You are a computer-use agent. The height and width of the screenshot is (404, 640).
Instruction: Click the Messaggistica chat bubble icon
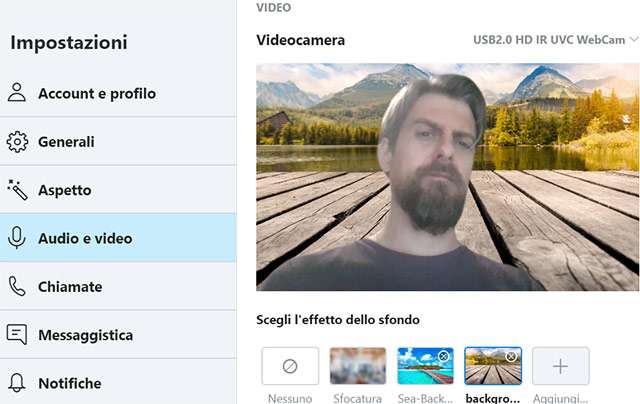pyautogui.click(x=17, y=335)
